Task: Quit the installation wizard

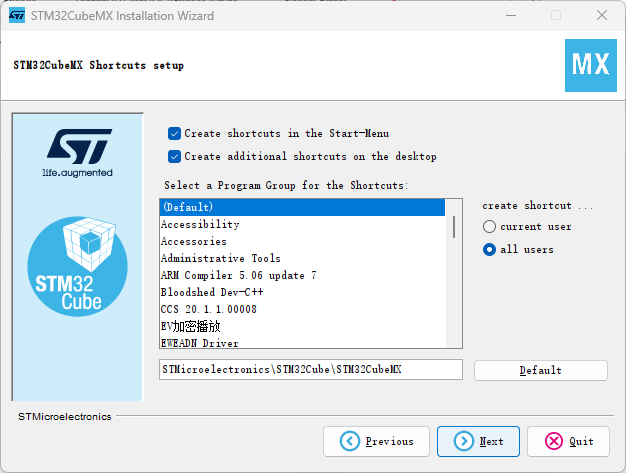Action: tap(569, 441)
